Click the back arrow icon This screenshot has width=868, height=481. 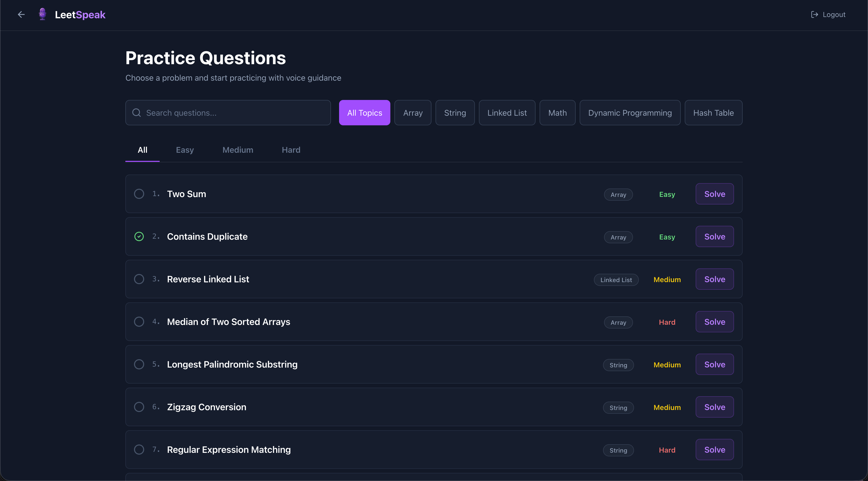[x=21, y=14]
